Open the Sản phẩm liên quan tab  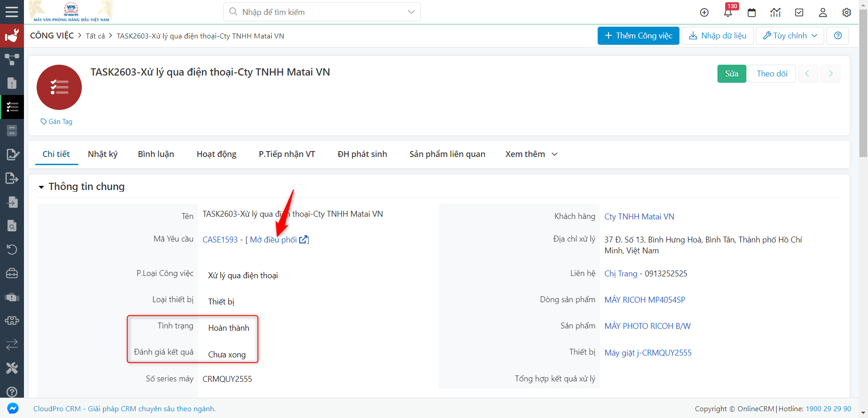point(447,154)
